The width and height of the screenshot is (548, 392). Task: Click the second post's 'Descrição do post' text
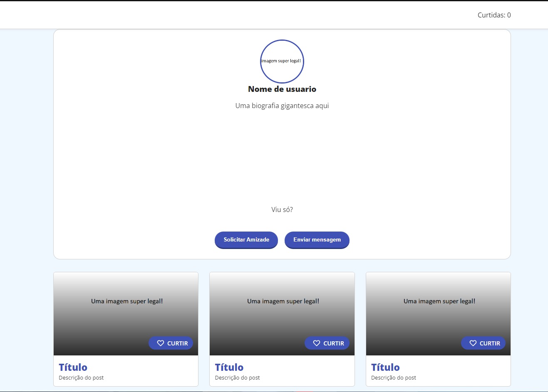point(237,378)
